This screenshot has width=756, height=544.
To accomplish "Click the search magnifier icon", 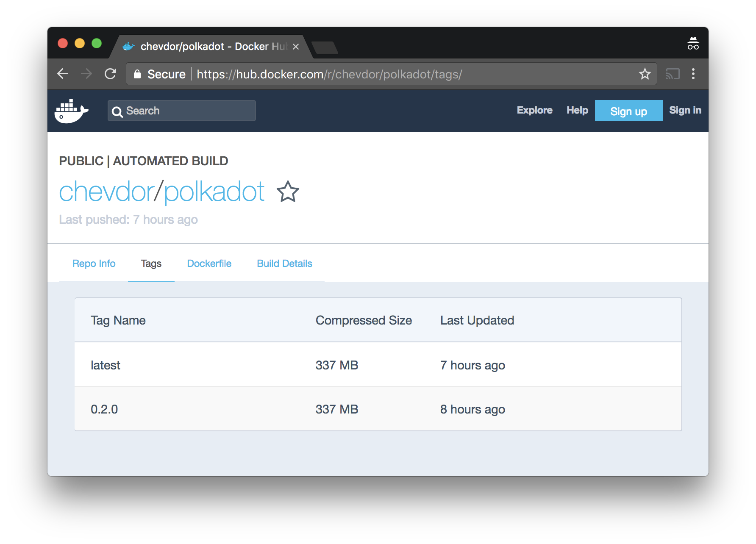I will [x=117, y=111].
